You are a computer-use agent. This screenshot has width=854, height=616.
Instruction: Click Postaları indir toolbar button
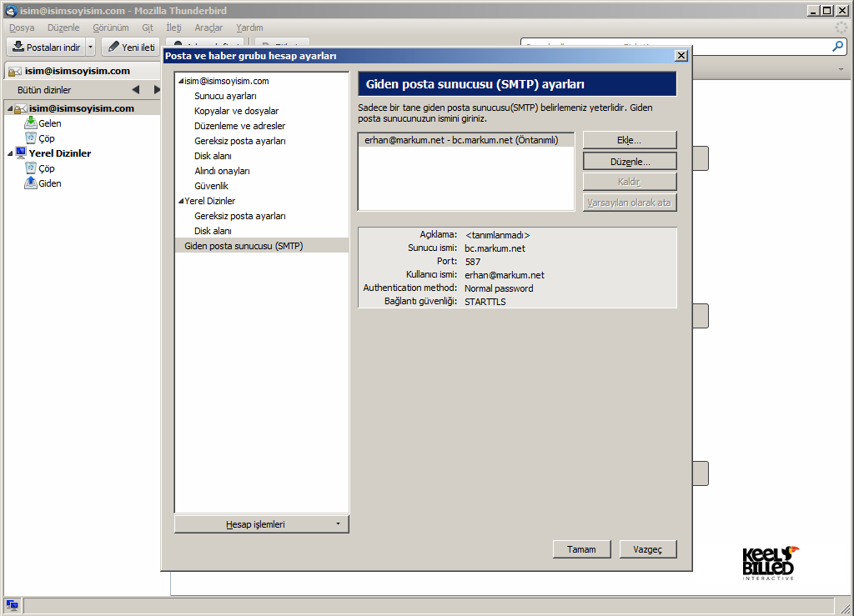[47, 48]
